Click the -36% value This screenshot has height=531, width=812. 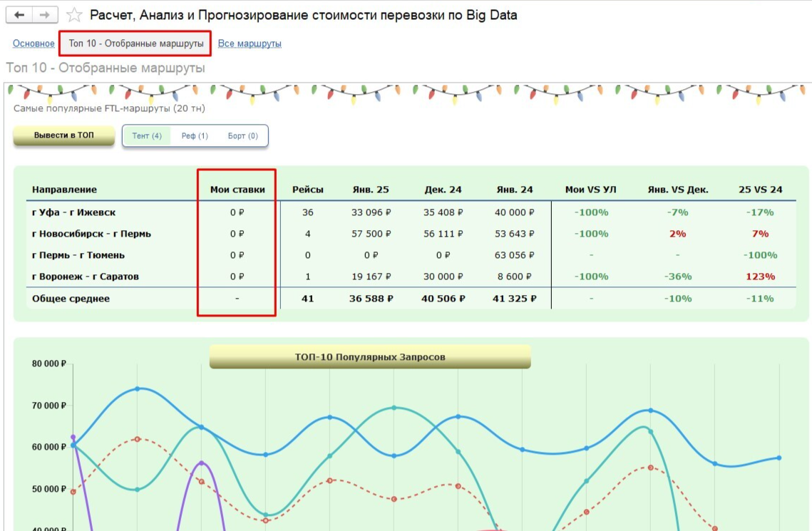coord(678,277)
